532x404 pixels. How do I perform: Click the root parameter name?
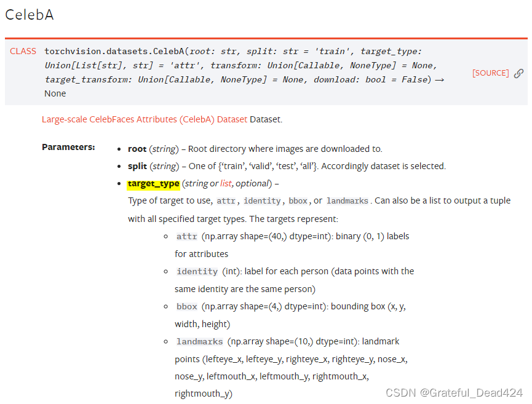[x=137, y=149]
